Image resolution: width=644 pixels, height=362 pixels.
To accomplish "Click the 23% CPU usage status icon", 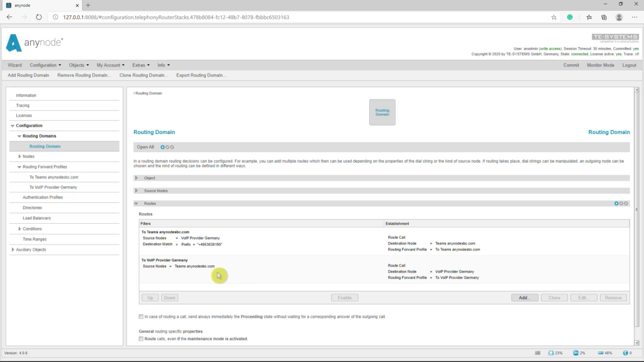I will 551,353.
